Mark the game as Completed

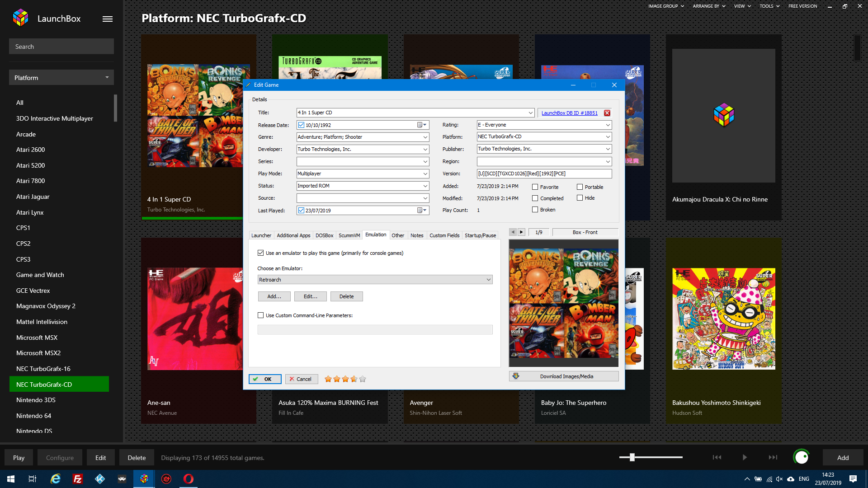pos(535,198)
